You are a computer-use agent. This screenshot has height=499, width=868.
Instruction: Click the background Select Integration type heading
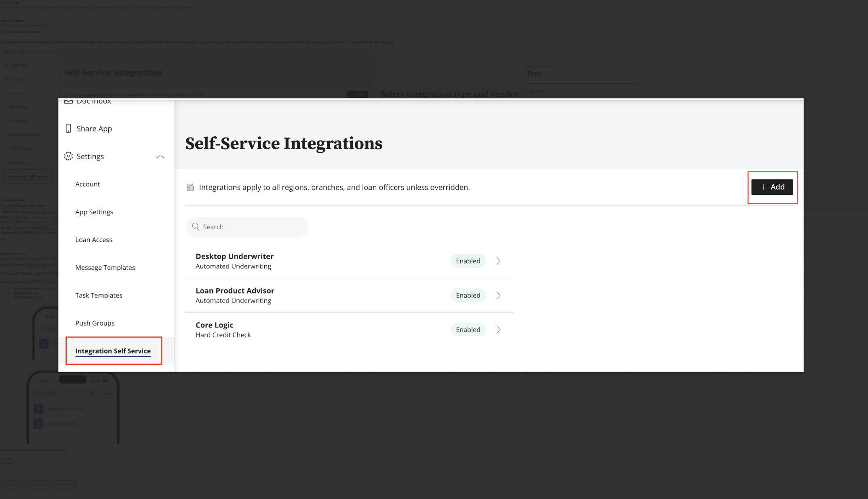449,94
